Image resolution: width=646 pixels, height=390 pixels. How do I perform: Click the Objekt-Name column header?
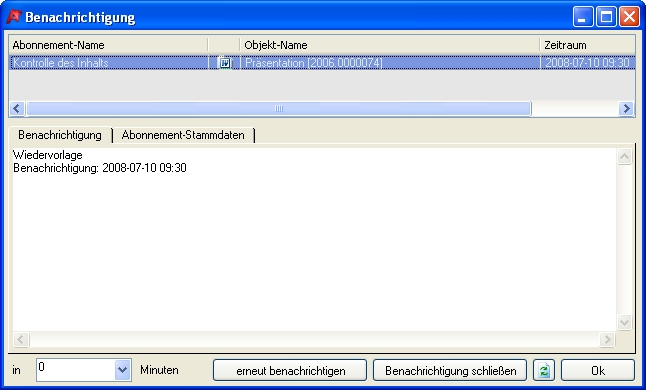click(x=389, y=45)
